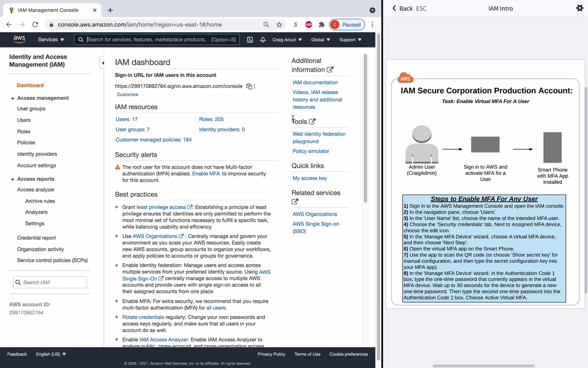Click the browser forward arrow
The width and height of the screenshot is (588, 368).
[x=22, y=25]
